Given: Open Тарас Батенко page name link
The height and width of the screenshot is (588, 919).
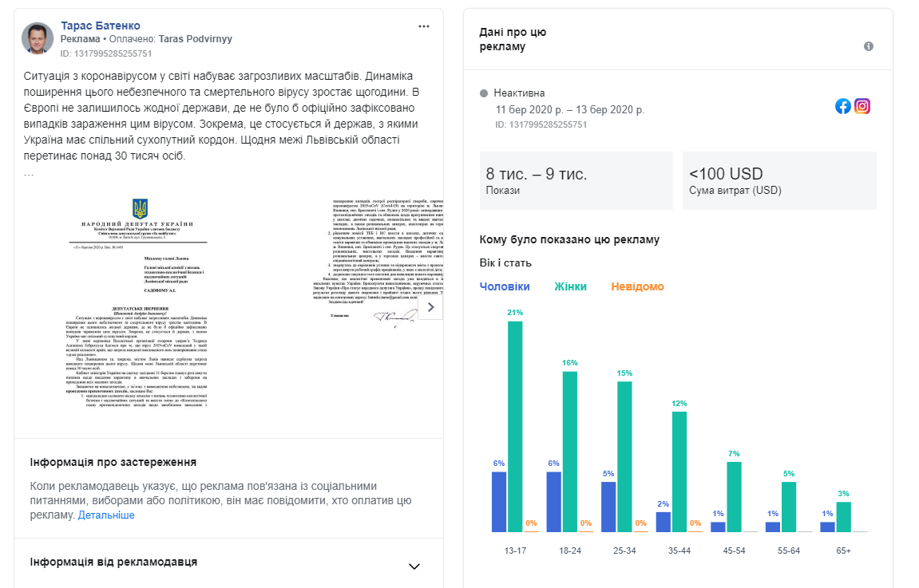Looking at the screenshot, I should (x=101, y=26).
